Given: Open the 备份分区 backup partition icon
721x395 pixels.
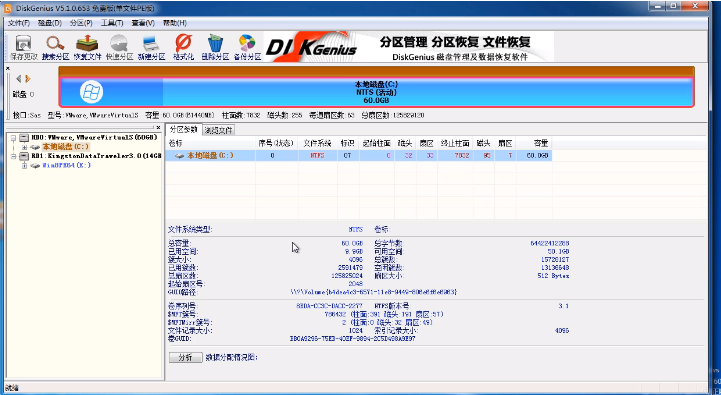Looking at the screenshot, I should point(247,47).
